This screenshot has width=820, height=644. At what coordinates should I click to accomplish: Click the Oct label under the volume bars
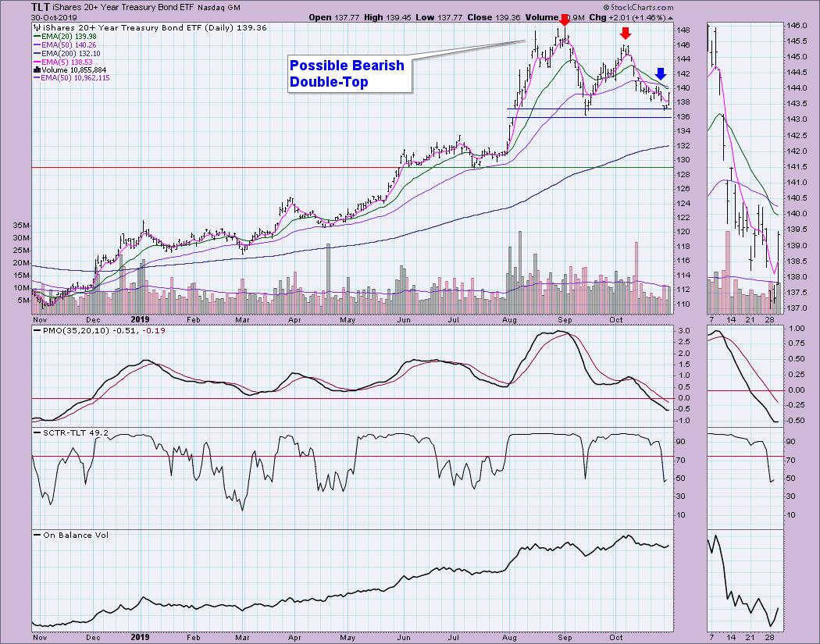click(x=616, y=320)
